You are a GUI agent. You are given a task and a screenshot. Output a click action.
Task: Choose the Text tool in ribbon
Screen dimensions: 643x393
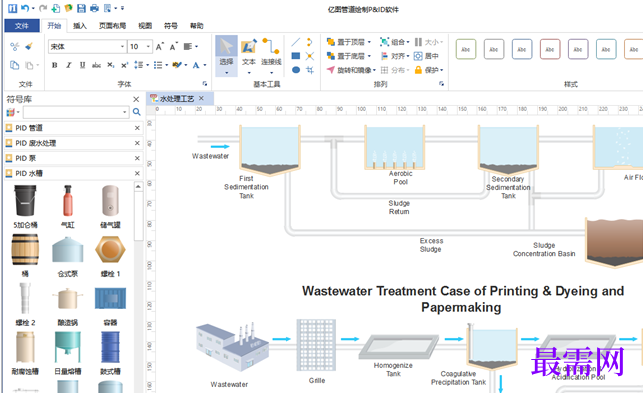[249, 55]
